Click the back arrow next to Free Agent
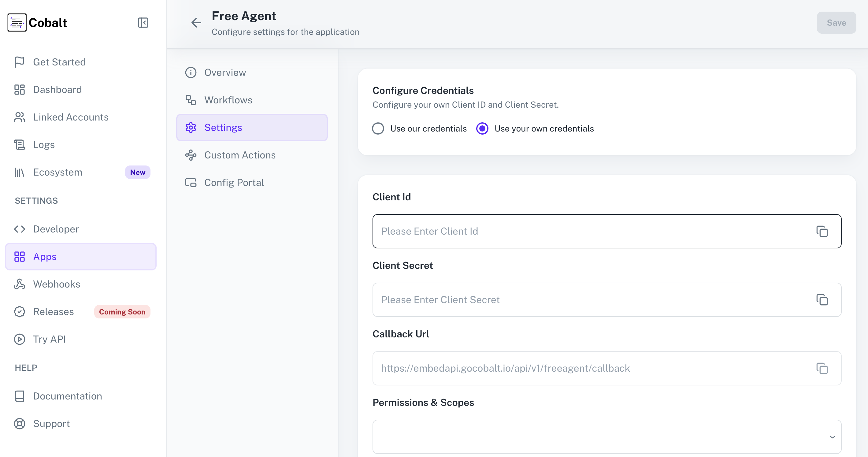868x457 pixels. [x=196, y=23]
